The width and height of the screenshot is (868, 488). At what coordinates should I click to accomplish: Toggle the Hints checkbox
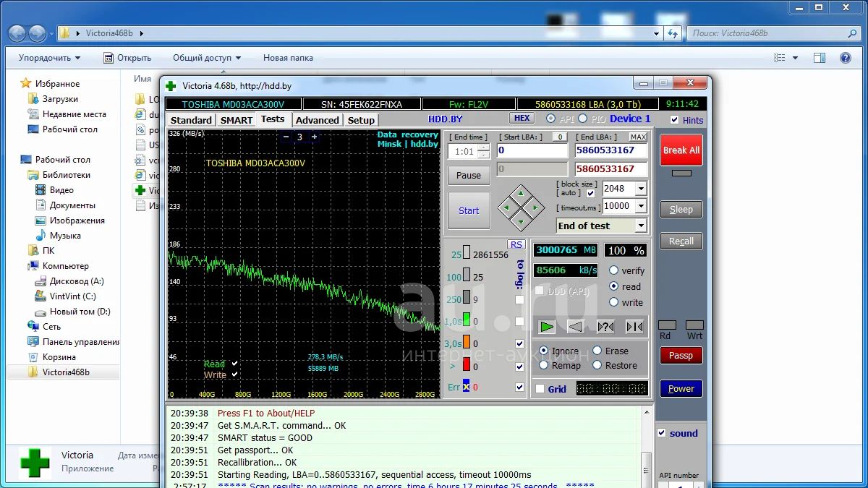click(x=675, y=120)
